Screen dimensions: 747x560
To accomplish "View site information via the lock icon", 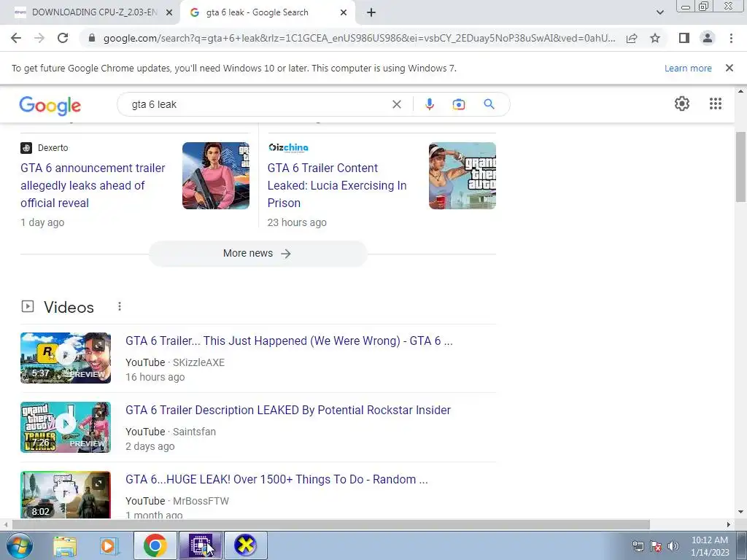I will (92, 38).
